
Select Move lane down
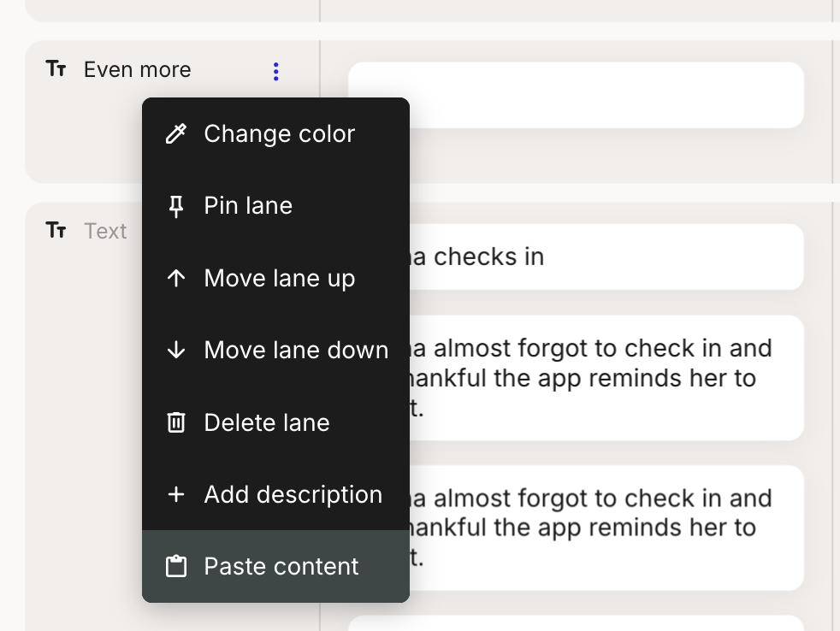coord(276,351)
